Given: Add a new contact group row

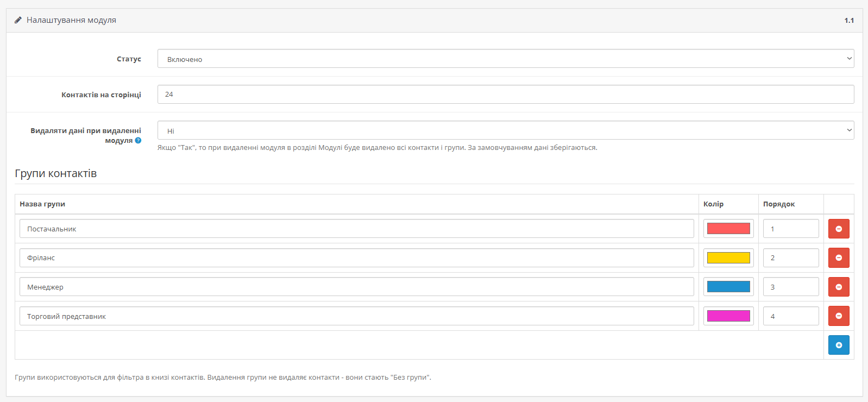Looking at the screenshot, I should pos(839,345).
